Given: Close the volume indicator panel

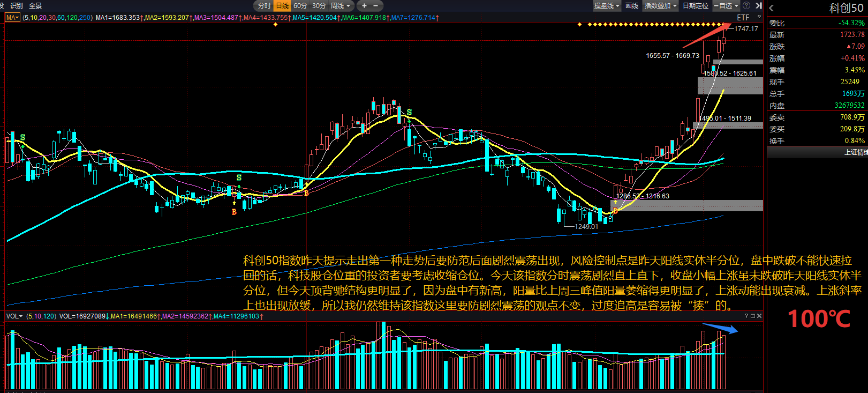Looking at the screenshot, I should [x=759, y=316].
